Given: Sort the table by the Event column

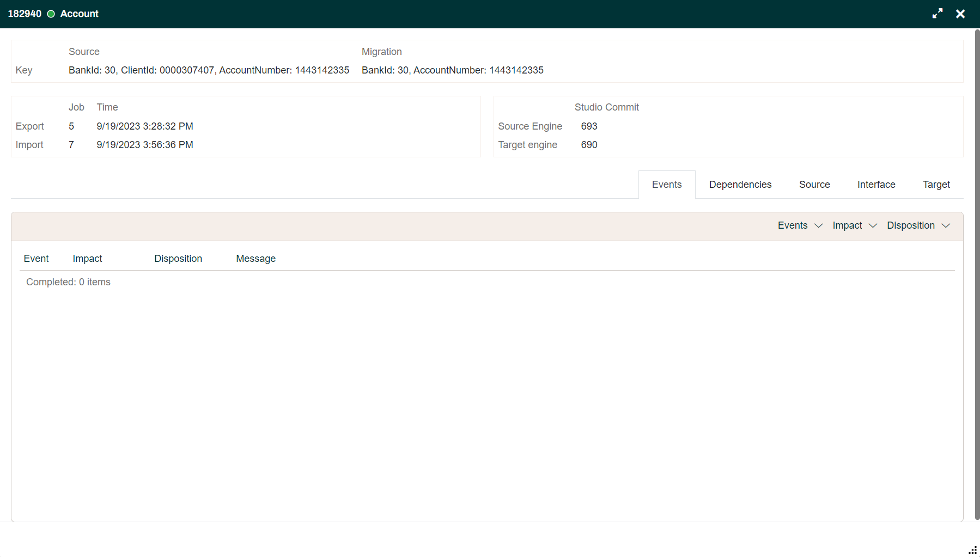Looking at the screenshot, I should [x=36, y=258].
